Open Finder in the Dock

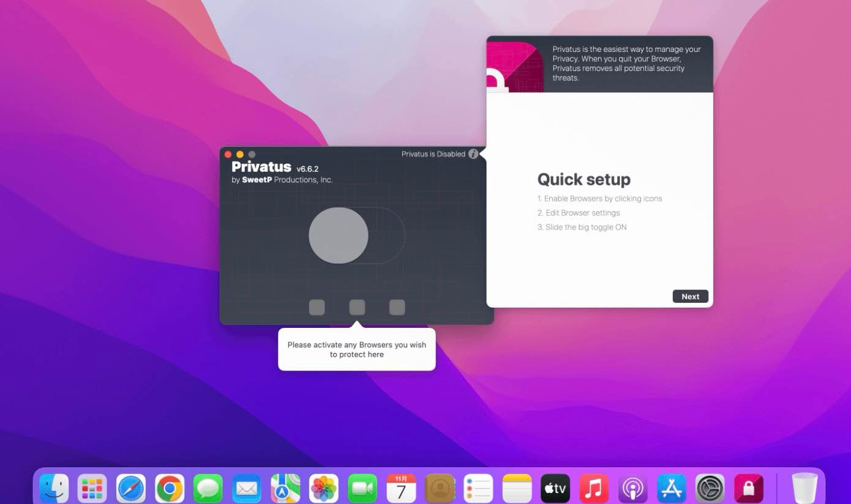coord(54,489)
